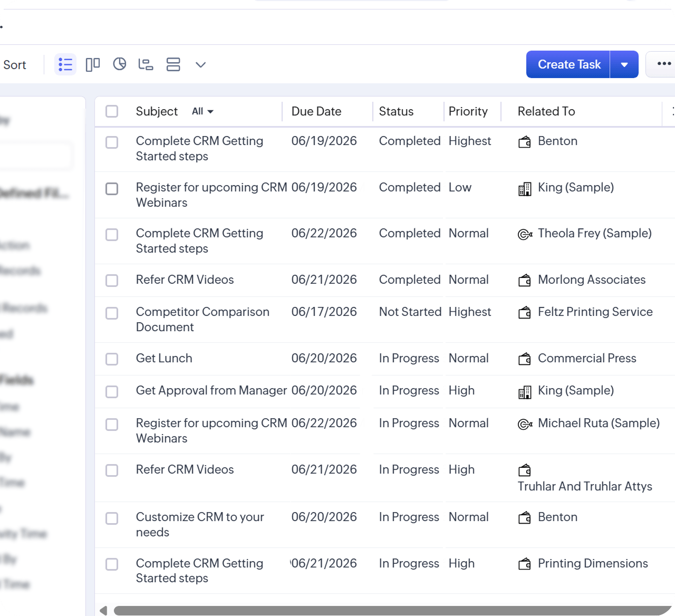Open Get Approval from Manager task

click(211, 390)
